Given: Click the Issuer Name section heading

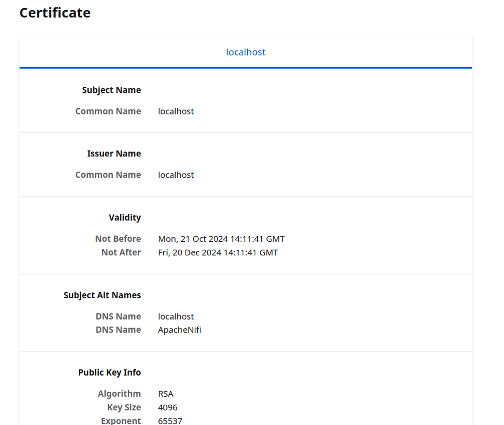Looking at the screenshot, I should pos(114,153).
